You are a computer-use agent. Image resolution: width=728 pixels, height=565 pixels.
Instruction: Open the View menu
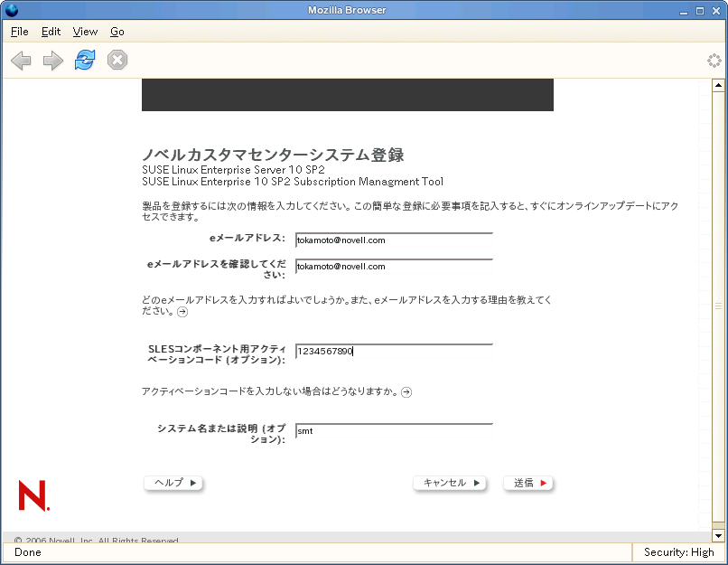pos(85,32)
